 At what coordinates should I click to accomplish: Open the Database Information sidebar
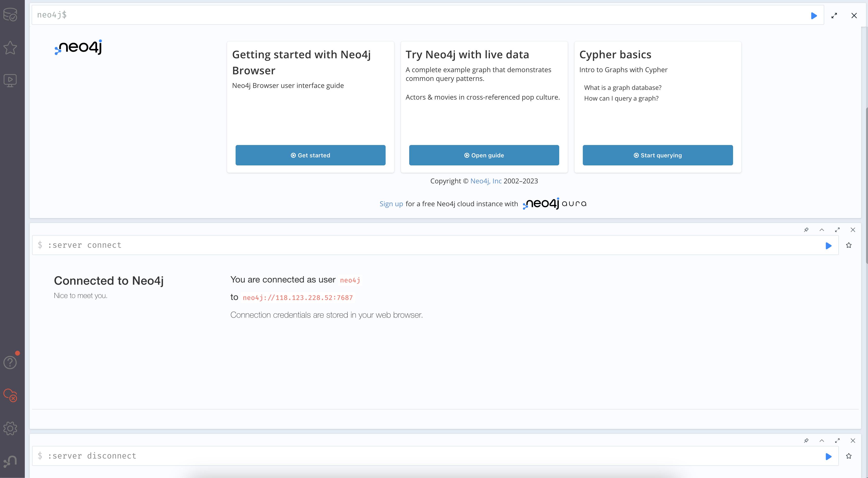(x=10, y=15)
